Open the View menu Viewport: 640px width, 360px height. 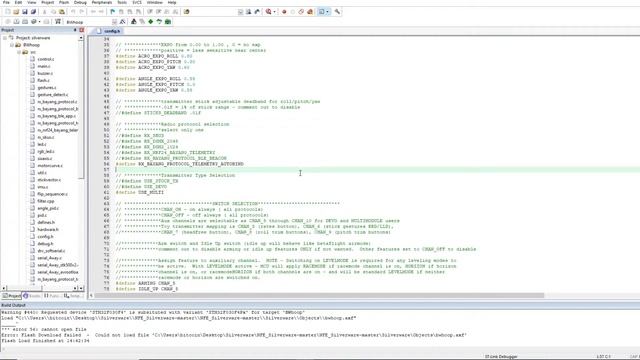[31, 2]
